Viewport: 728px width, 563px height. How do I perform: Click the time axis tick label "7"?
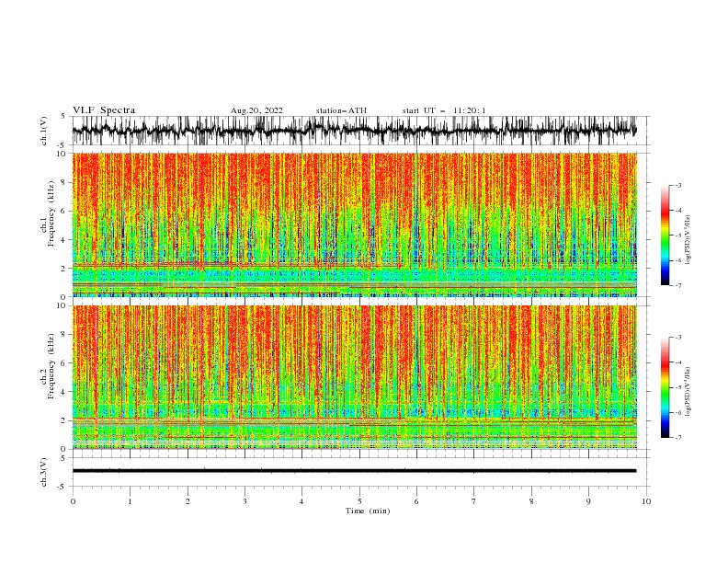(x=474, y=501)
